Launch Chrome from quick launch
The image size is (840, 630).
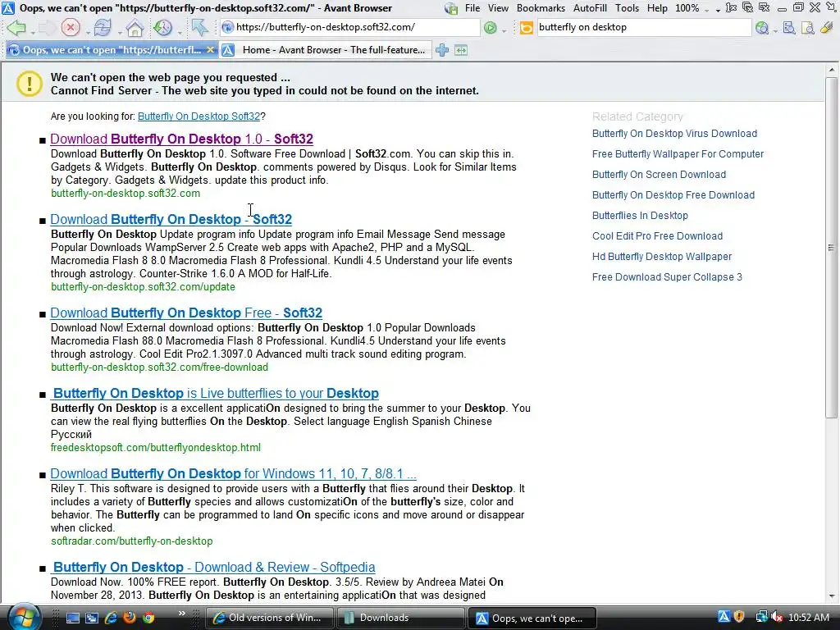pos(148,618)
